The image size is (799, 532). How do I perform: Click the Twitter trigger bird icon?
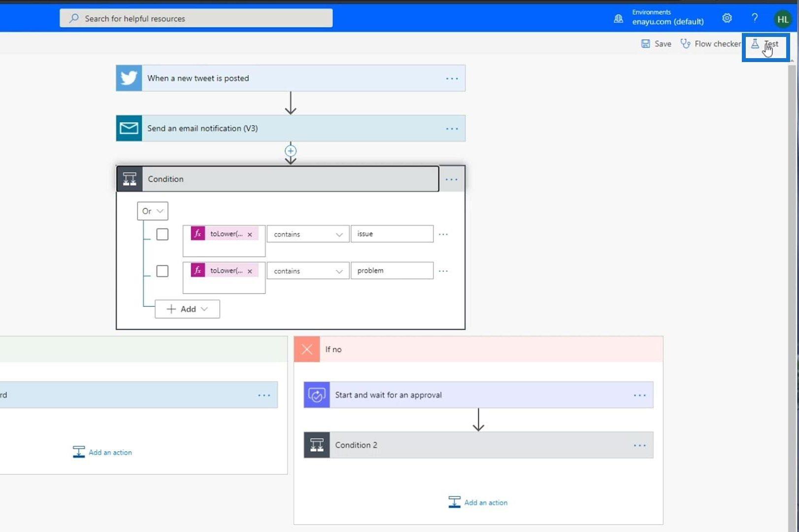[x=129, y=78]
